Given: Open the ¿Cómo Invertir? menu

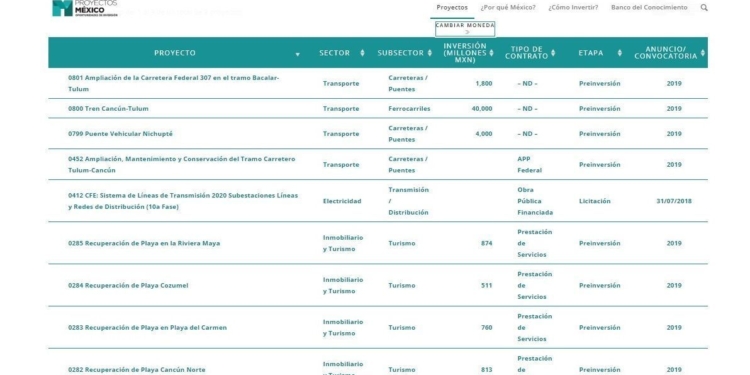Looking at the screenshot, I should click(x=573, y=8).
